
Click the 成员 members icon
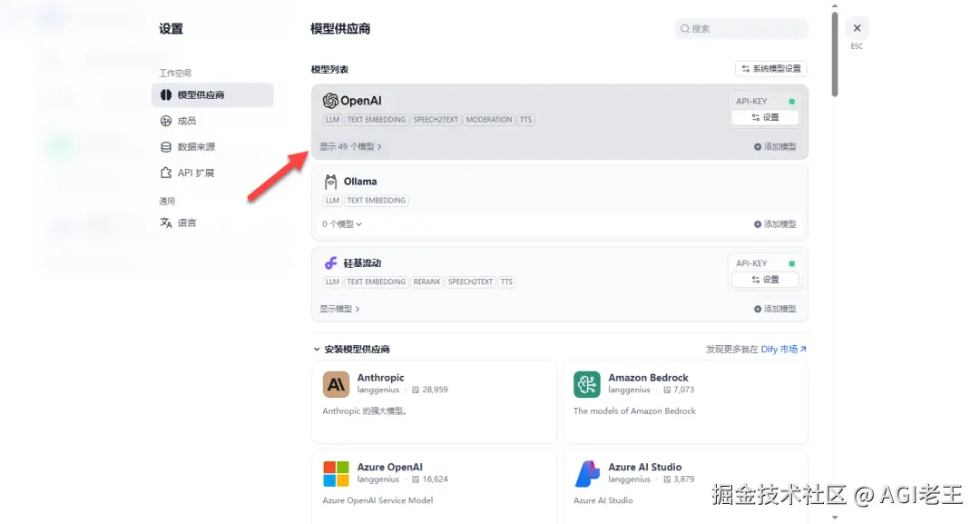pyautogui.click(x=166, y=121)
